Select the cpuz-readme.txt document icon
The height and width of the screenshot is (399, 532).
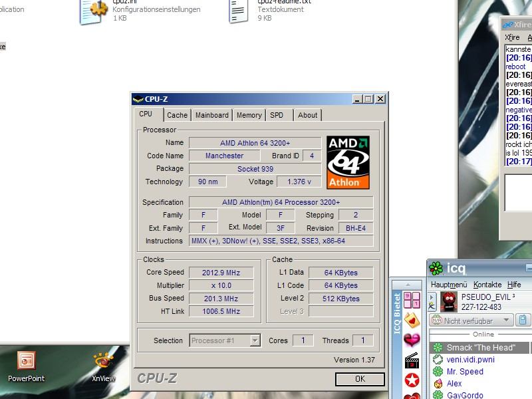point(239,11)
